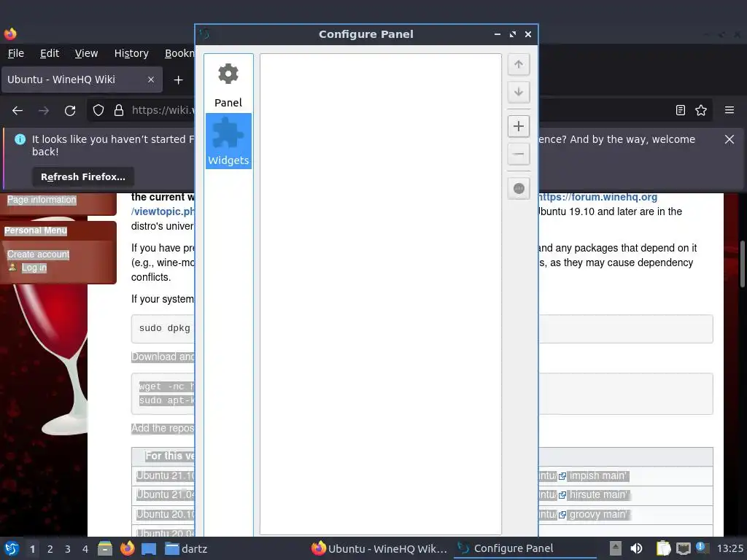The height and width of the screenshot is (560, 747).
Task: Reload the current Firefox page
Action: click(70, 111)
